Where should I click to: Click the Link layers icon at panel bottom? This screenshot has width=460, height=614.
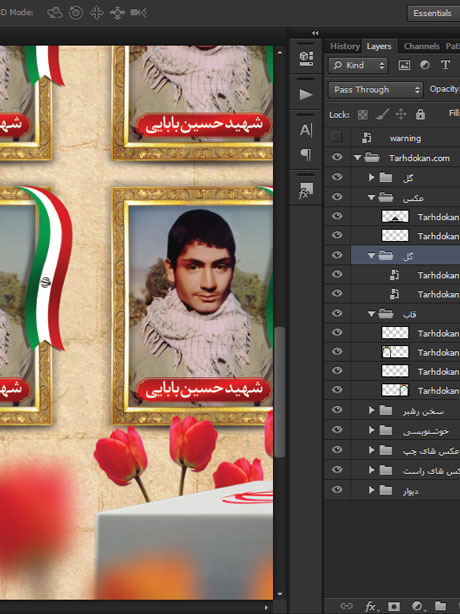click(346, 606)
